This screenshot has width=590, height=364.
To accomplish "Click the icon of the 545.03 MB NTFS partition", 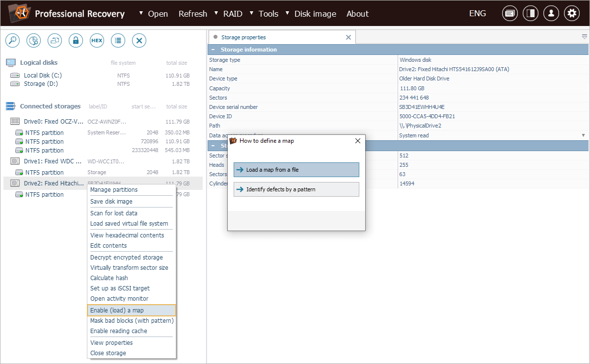I will point(19,151).
